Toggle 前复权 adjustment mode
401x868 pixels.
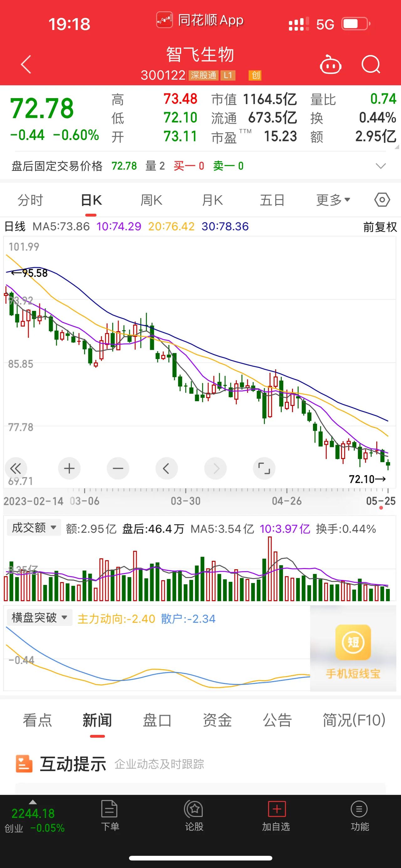tap(380, 227)
